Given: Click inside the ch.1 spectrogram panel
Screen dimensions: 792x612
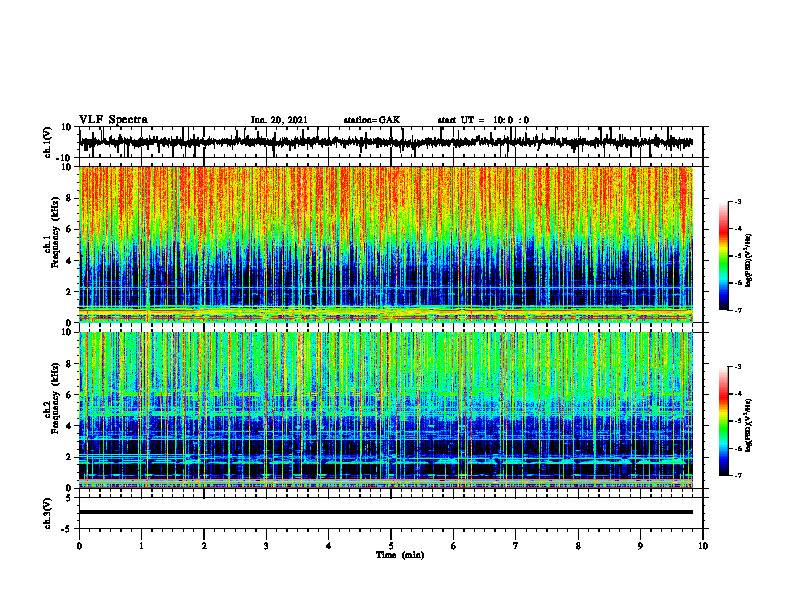Looking at the screenshot, I should 386,244.
